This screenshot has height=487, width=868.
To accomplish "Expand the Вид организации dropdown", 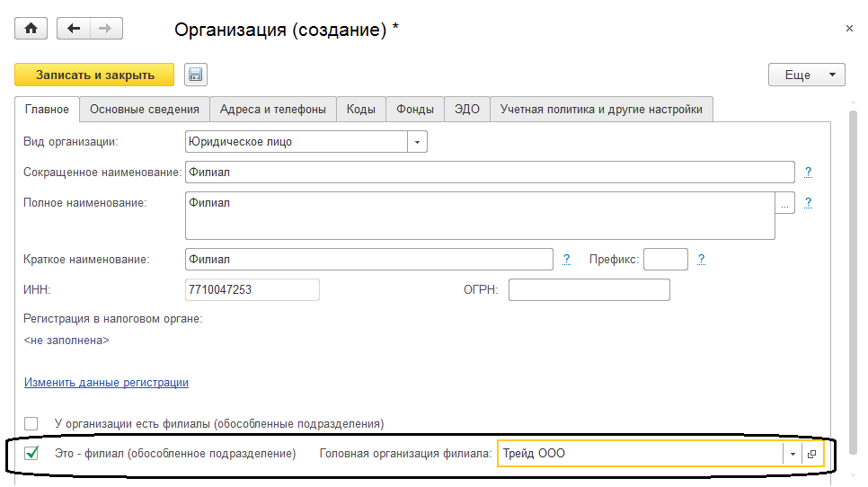I will tap(417, 142).
